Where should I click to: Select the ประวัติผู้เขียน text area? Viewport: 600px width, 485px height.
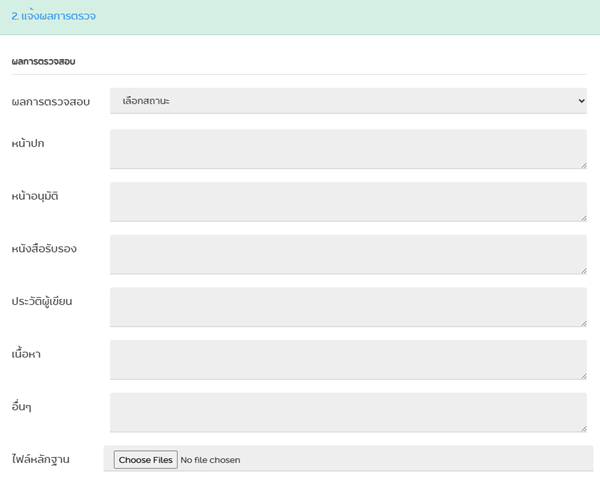[x=347, y=307]
